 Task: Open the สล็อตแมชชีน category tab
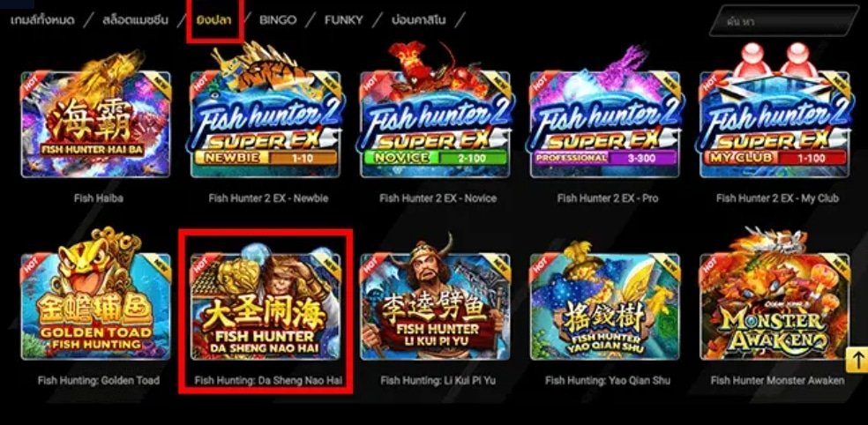[135, 20]
